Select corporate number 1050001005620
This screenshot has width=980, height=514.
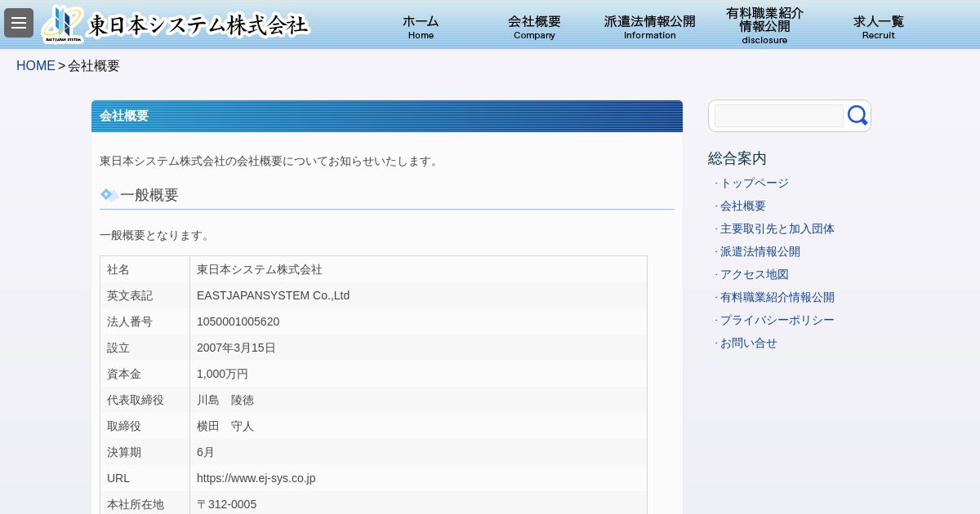tap(238, 321)
